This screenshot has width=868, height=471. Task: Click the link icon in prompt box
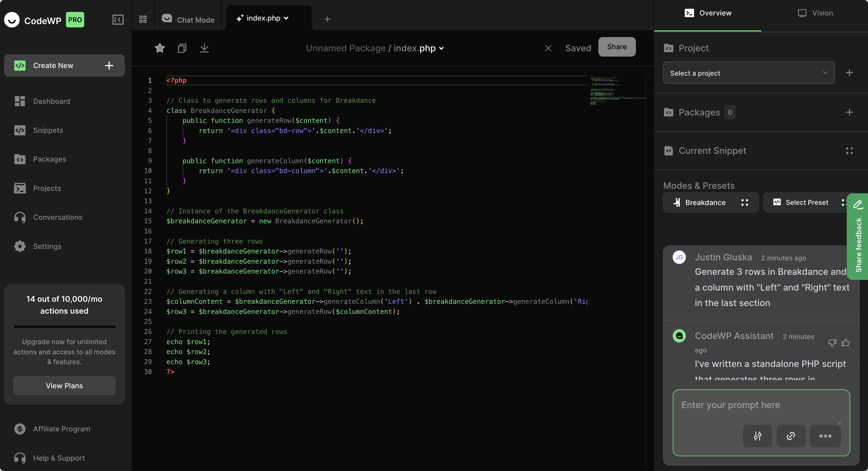tap(791, 436)
